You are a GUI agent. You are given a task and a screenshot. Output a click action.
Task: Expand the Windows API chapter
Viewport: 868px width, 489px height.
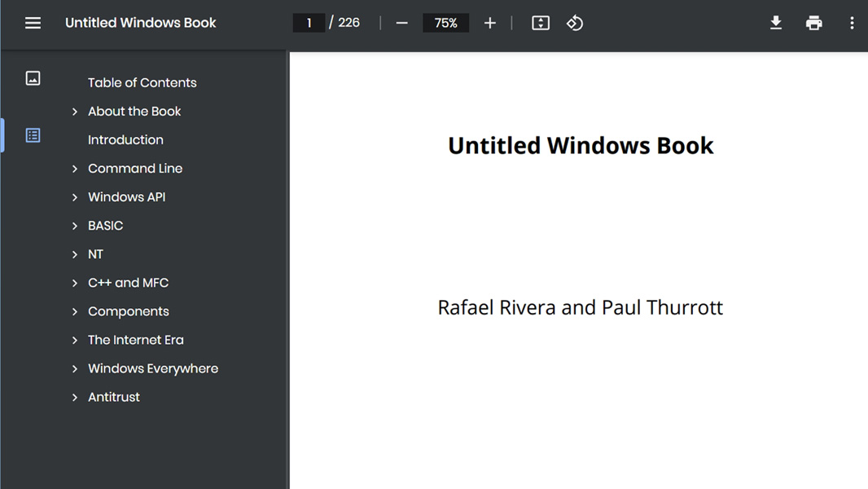75,197
